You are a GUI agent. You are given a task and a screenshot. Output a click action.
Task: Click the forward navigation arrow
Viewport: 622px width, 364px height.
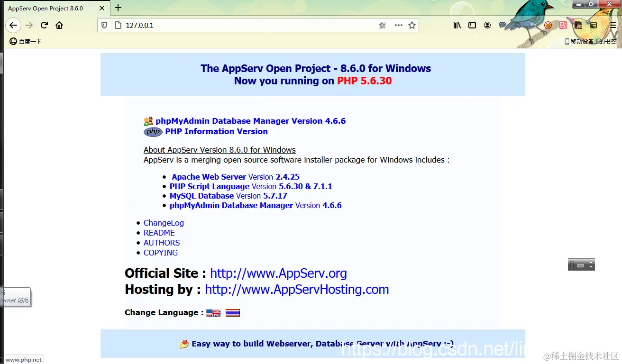[29, 25]
